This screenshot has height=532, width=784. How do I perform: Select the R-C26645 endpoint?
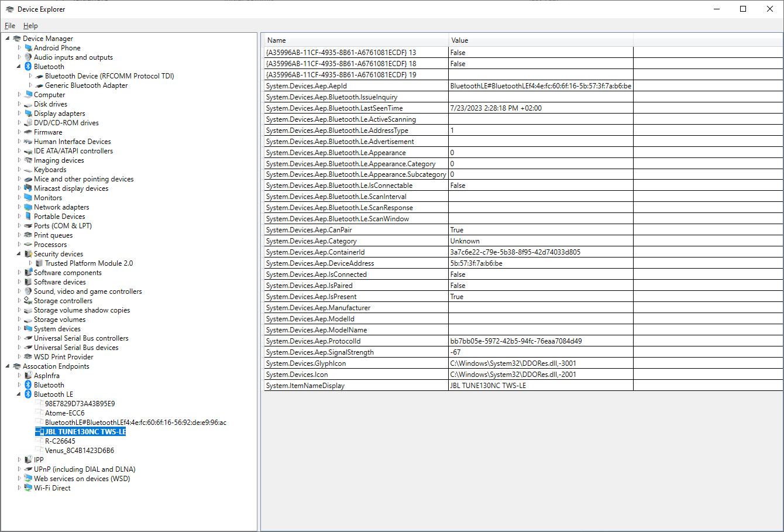tap(60, 441)
